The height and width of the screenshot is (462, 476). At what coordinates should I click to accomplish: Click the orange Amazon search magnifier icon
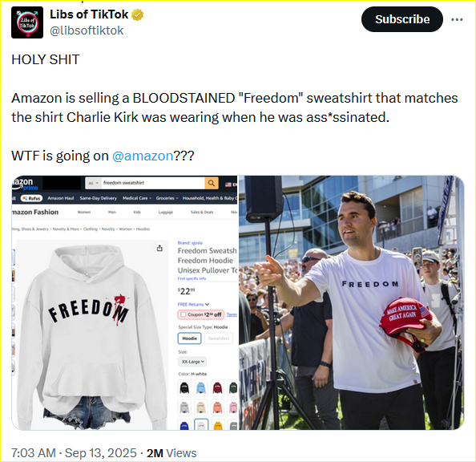pyautogui.click(x=212, y=183)
